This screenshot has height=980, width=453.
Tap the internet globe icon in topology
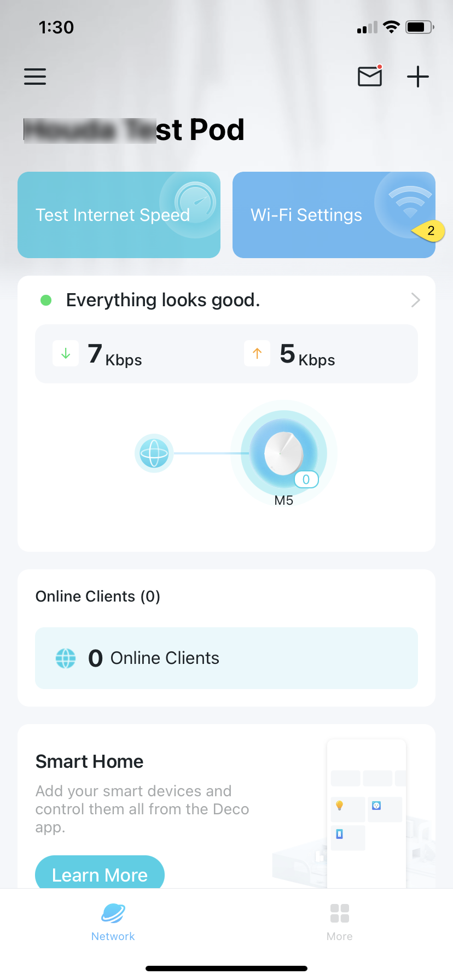(154, 453)
